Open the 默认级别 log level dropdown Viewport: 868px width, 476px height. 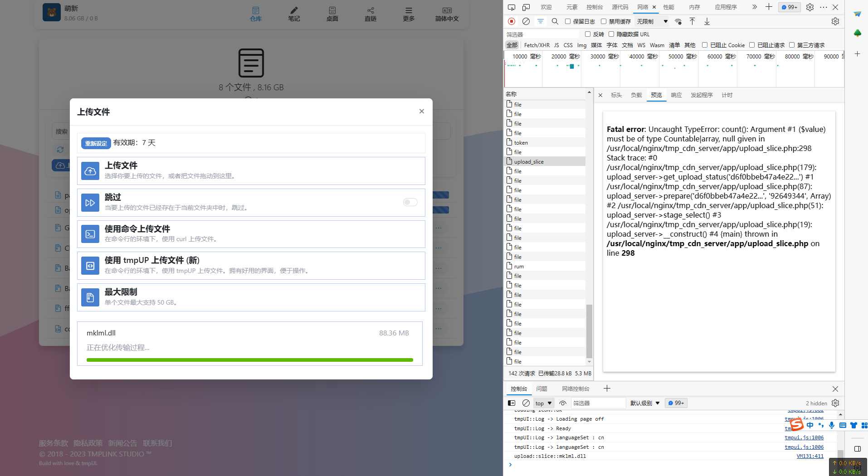645,403
